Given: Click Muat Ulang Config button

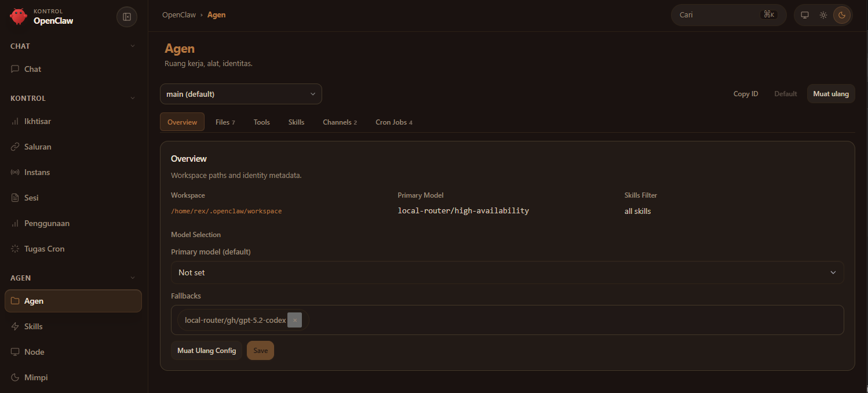Looking at the screenshot, I should coord(207,350).
